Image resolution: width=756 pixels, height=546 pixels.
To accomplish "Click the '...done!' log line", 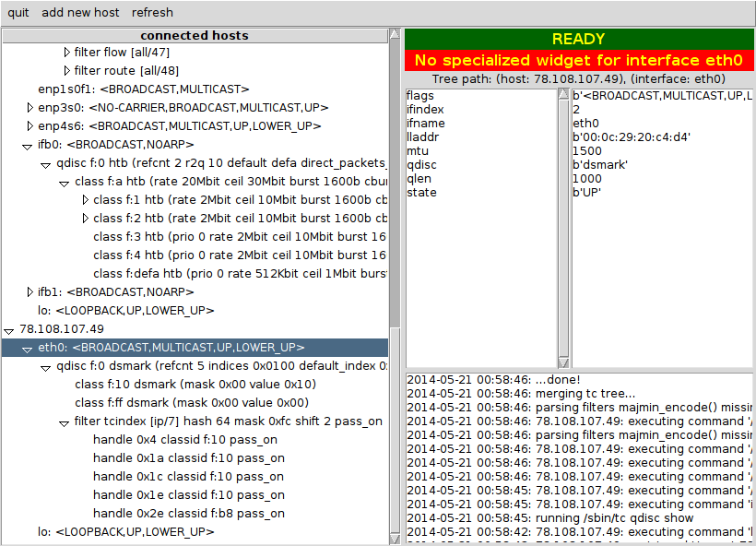I will (x=493, y=380).
